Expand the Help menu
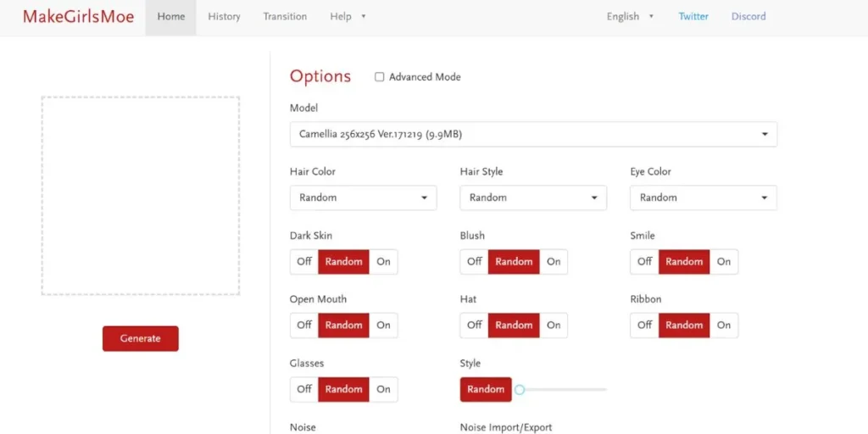 [x=348, y=17]
